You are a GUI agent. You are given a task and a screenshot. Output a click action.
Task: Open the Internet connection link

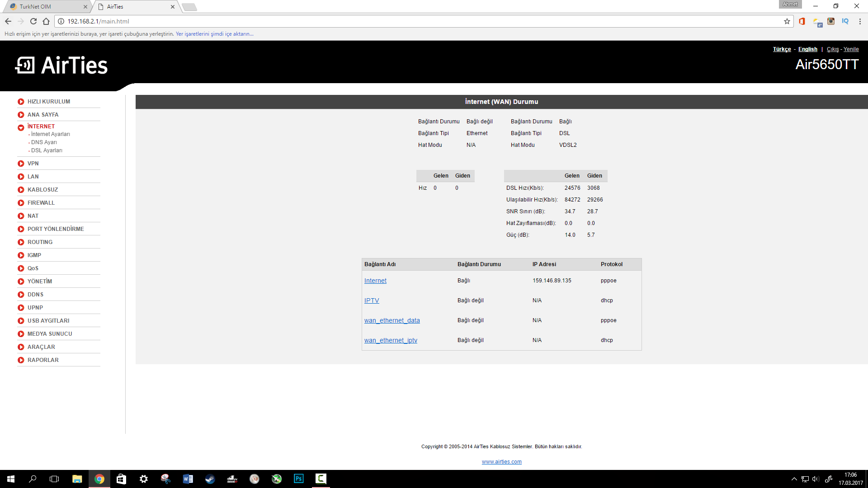click(375, 281)
